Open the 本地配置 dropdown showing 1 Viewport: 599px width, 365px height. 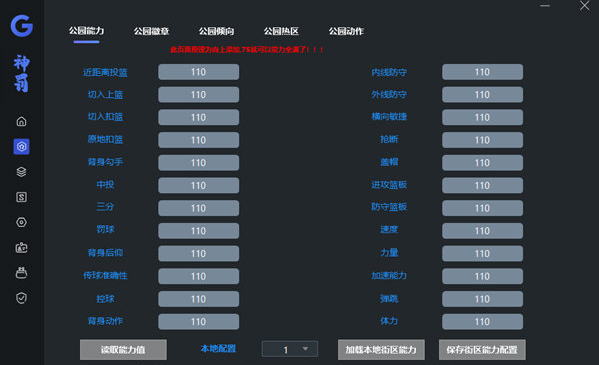coord(290,349)
